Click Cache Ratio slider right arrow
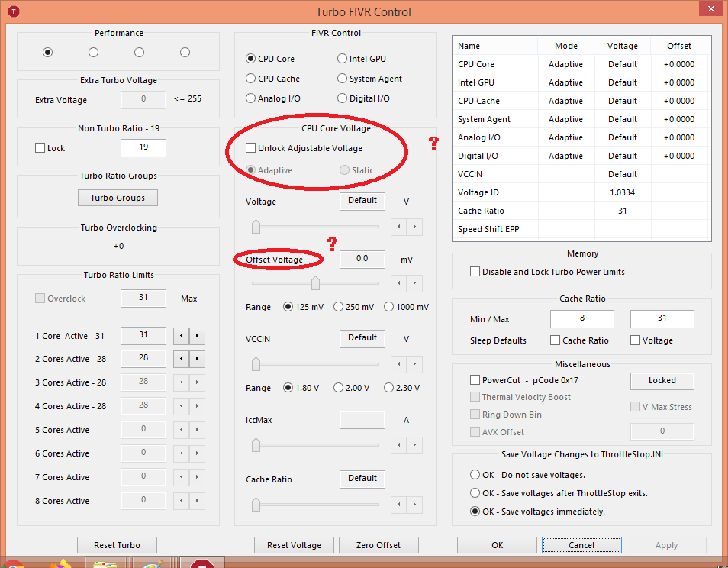728x568 pixels. click(414, 505)
